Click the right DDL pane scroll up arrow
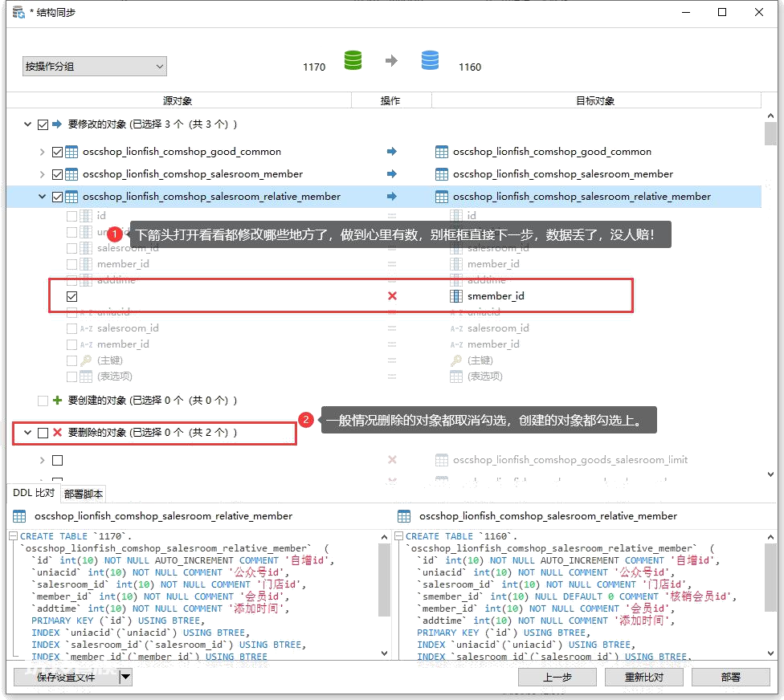Image resolution: width=784 pixels, height=700 pixels. coord(770,537)
